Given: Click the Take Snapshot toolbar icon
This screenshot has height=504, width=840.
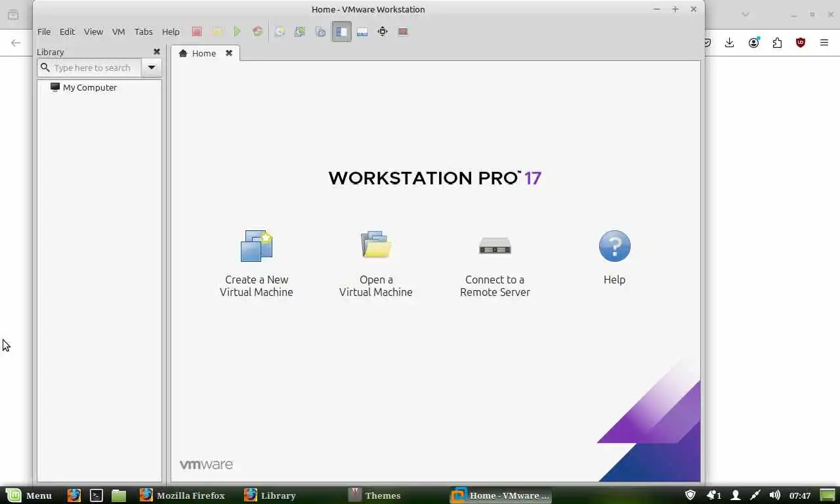Looking at the screenshot, I should (280, 31).
